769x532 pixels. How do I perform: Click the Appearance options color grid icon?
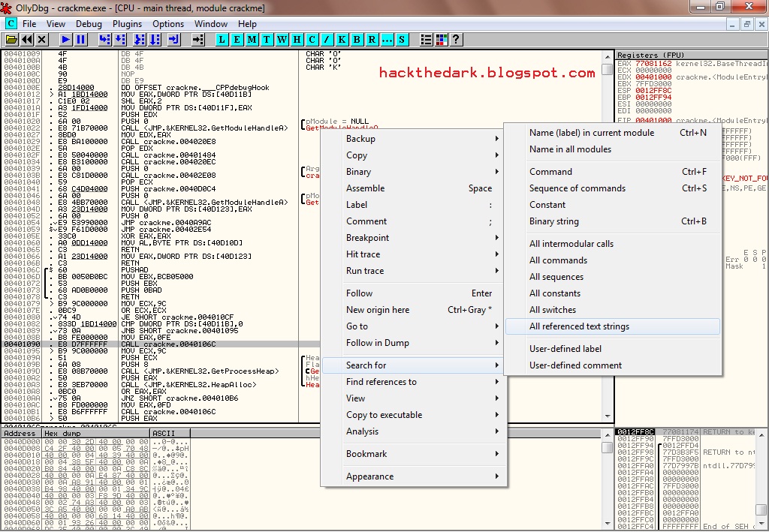[x=442, y=40]
